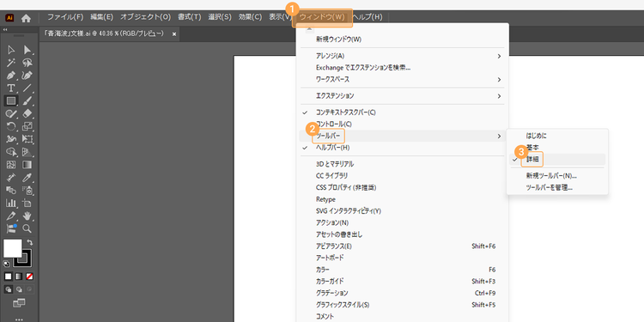Click 新規ウィンドウ(W) menu entry
Viewport: 644px width, 322px height.
coord(403,39)
